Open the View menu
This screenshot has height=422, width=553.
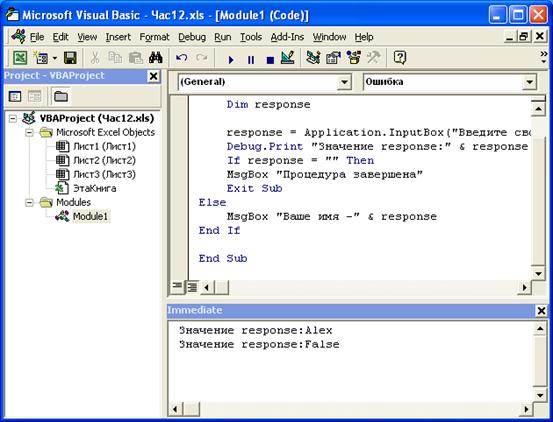click(87, 37)
